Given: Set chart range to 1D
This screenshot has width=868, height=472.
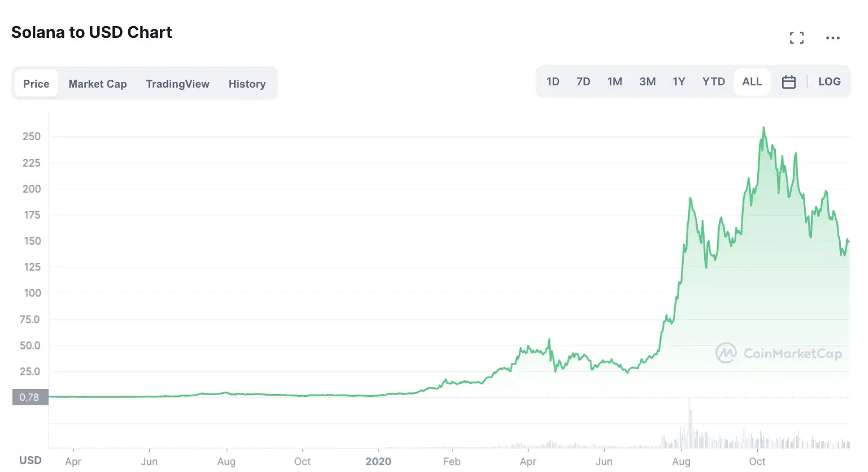Looking at the screenshot, I should pos(553,82).
